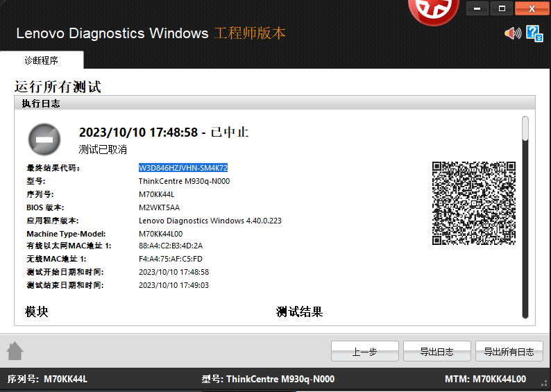
Task: Click the 测试结果 column heading
Action: coord(299,312)
